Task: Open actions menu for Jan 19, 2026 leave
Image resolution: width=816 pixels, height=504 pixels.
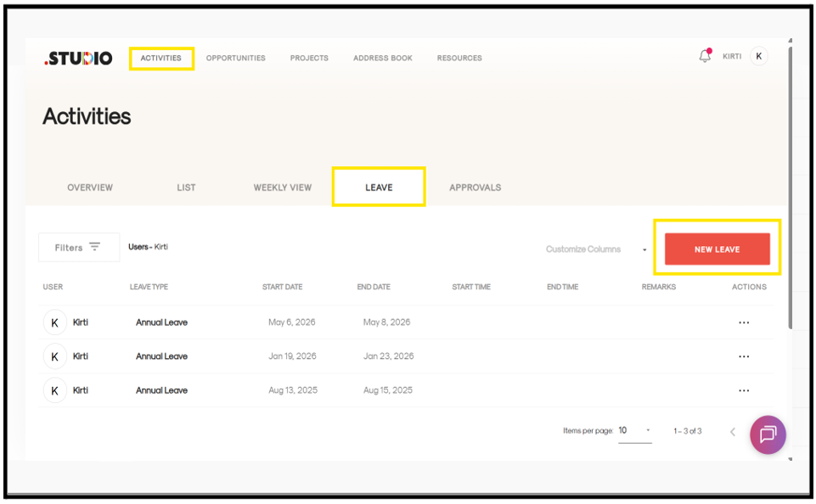Action: 744,357
